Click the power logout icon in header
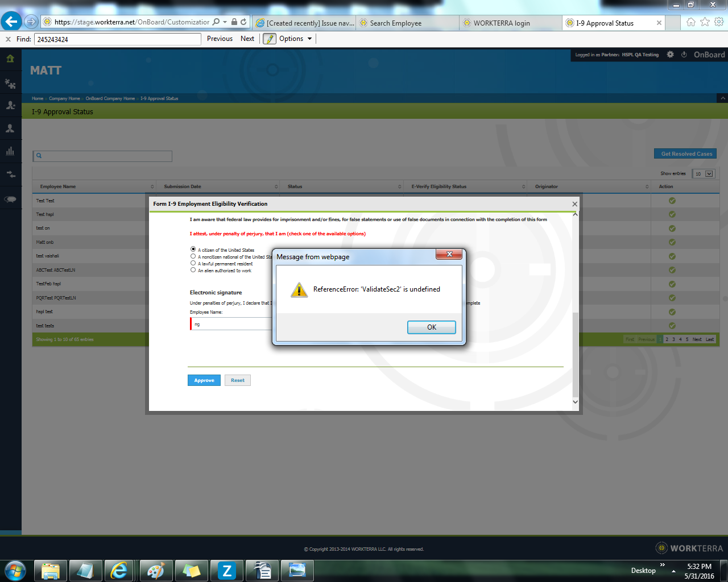 [684, 55]
